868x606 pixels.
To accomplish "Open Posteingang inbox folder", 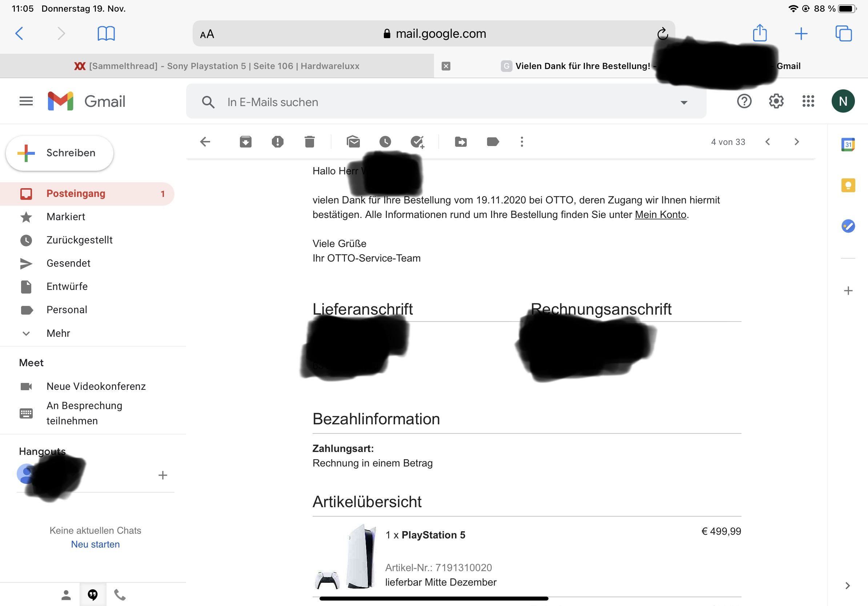I will (87, 194).
